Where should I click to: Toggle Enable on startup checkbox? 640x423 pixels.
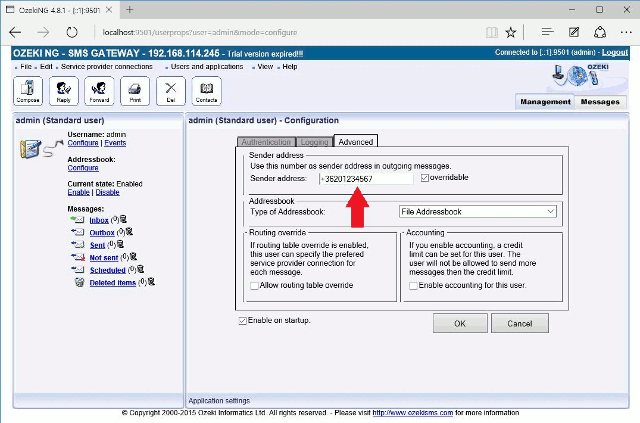tap(242, 321)
